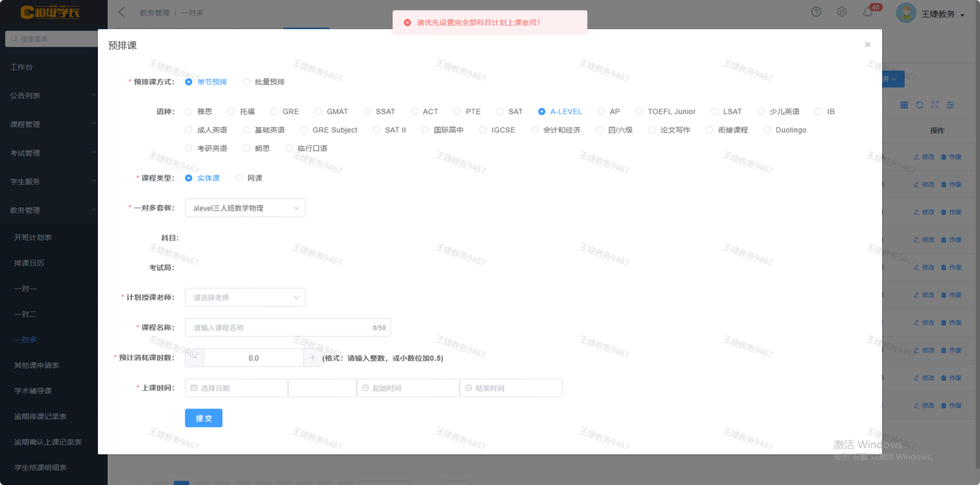Screen dimensions: 980x485
Task: Select the Duolingo radio option
Action: click(x=785, y=130)
